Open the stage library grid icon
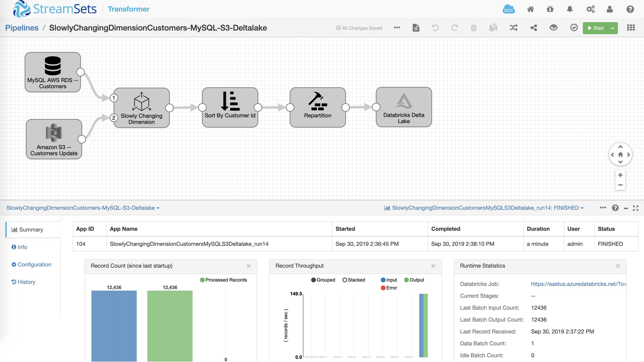Viewport: 644px width, 362px height. click(631, 28)
